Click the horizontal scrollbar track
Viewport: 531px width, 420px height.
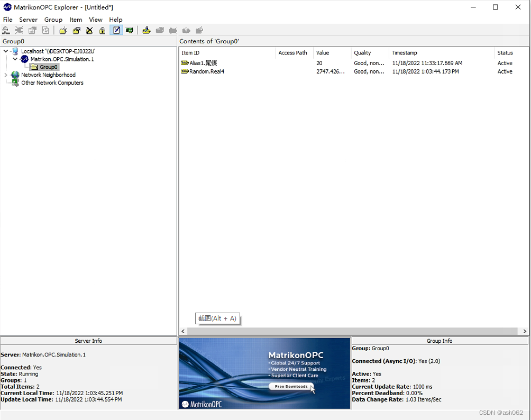[352, 331]
